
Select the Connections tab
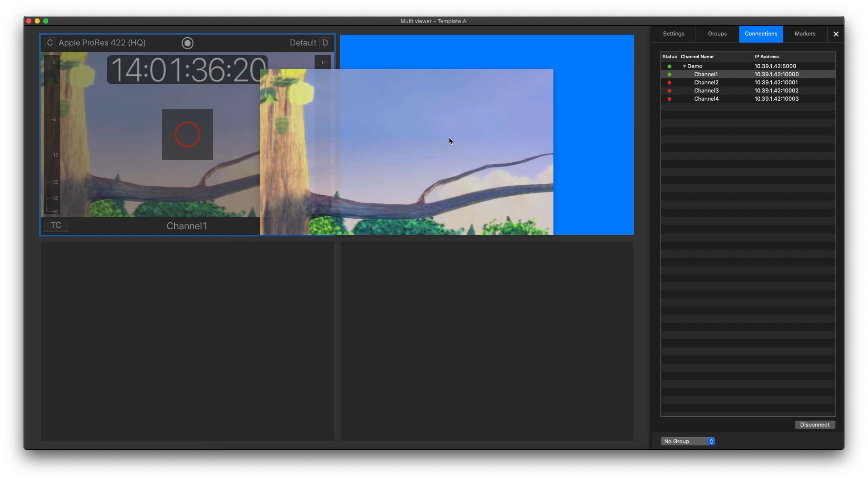tap(761, 34)
